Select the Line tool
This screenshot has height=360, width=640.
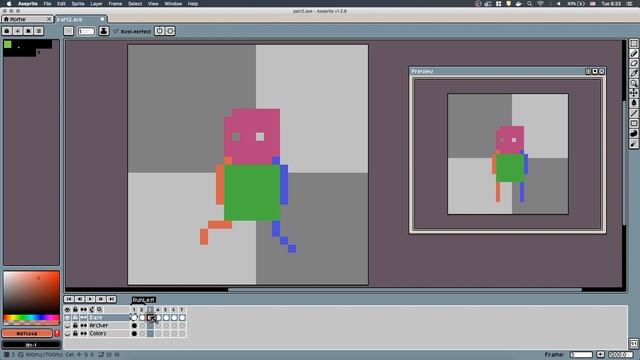(633, 113)
